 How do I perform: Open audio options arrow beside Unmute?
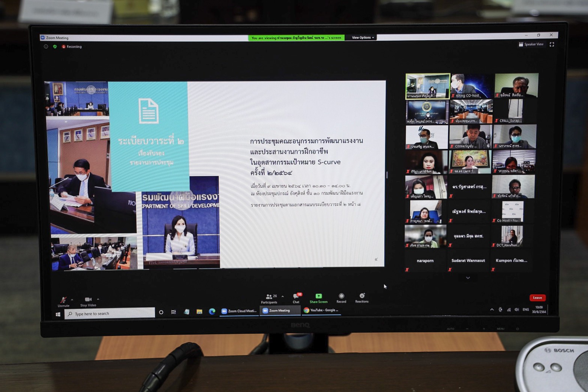click(72, 300)
